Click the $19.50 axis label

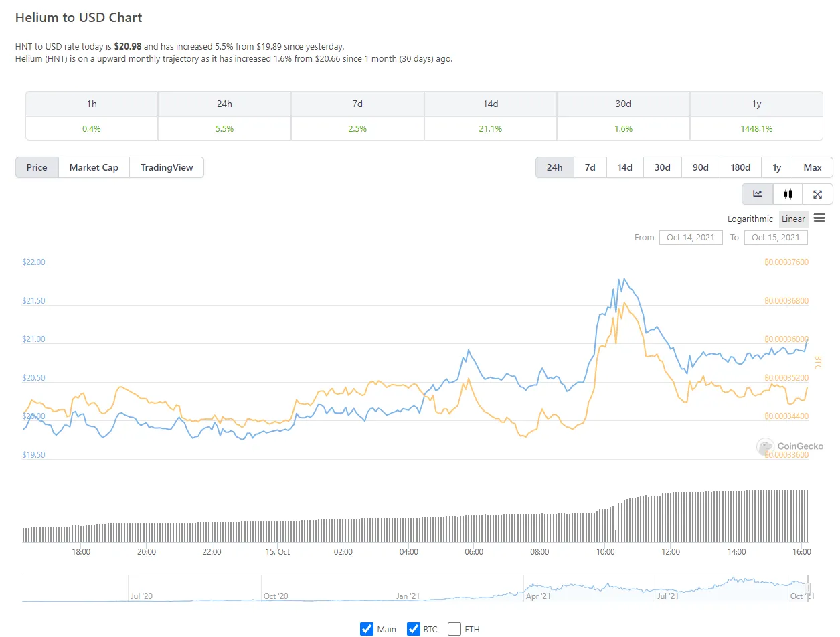(x=33, y=455)
